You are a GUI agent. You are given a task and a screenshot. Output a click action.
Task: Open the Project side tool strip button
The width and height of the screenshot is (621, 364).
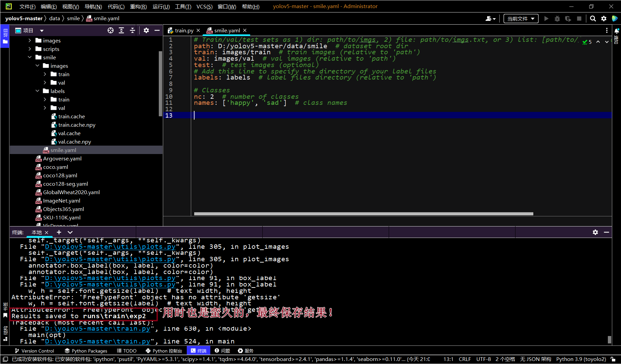coord(5,36)
